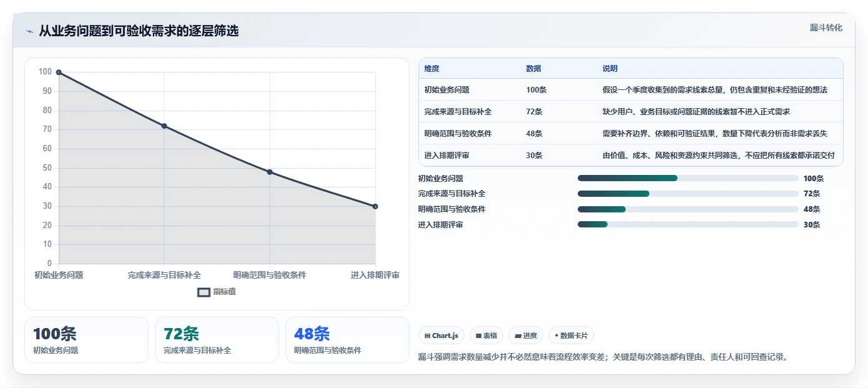Click the chart data point at 72
868x388 pixels.
point(164,126)
